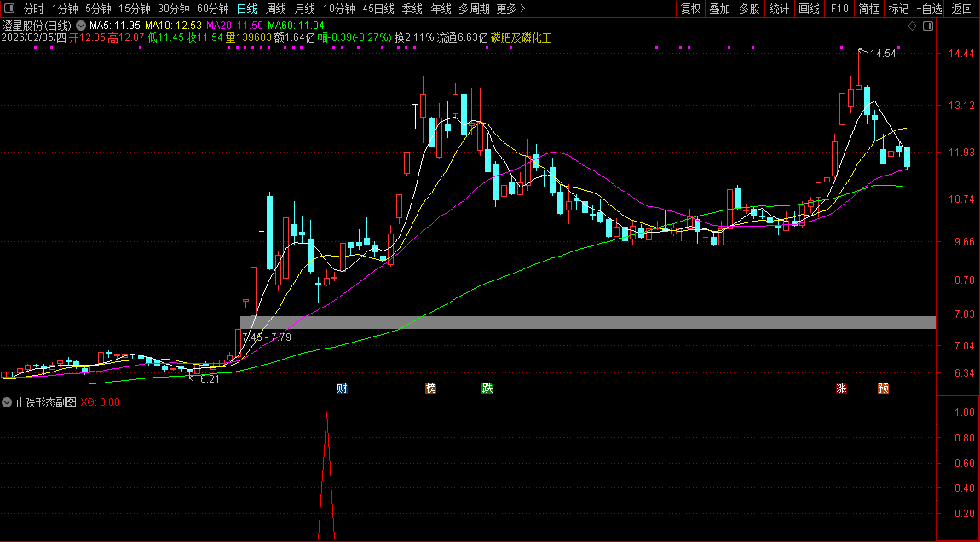Click the gray 7.45-7.79 gap band
The height and width of the screenshot is (542, 980).
[588, 322]
